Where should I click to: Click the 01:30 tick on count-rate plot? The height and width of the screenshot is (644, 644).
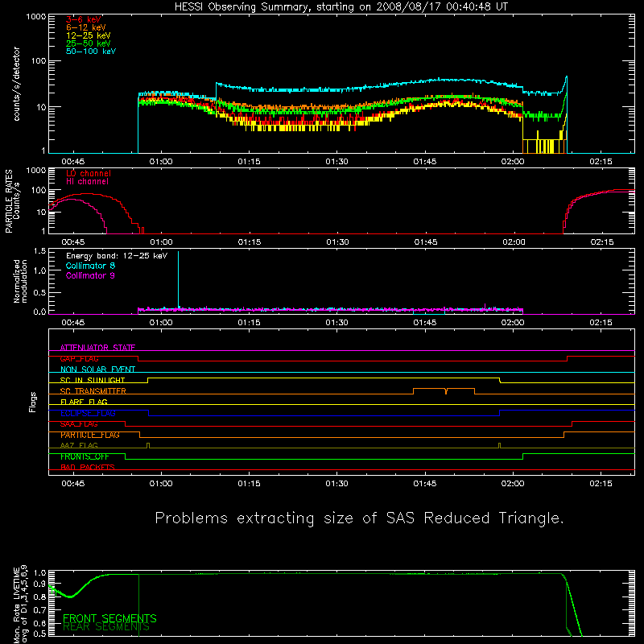click(336, 162)
